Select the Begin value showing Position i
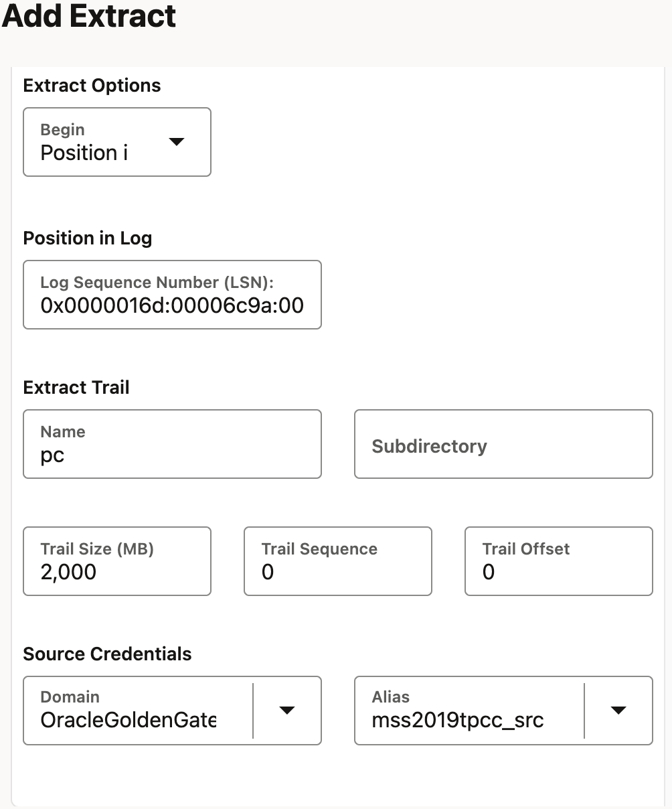 82,153
